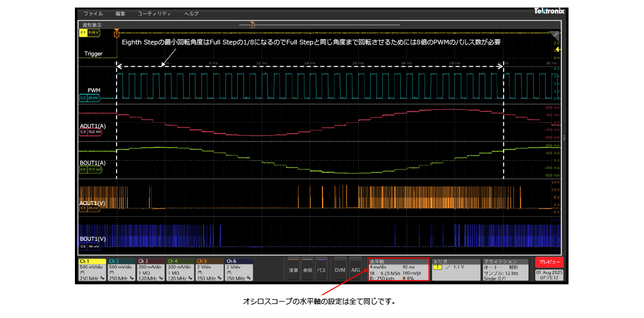
Task: Open the アクイジション acquisition settings badge
Action: pyautogui.click(x=505, y=269)
